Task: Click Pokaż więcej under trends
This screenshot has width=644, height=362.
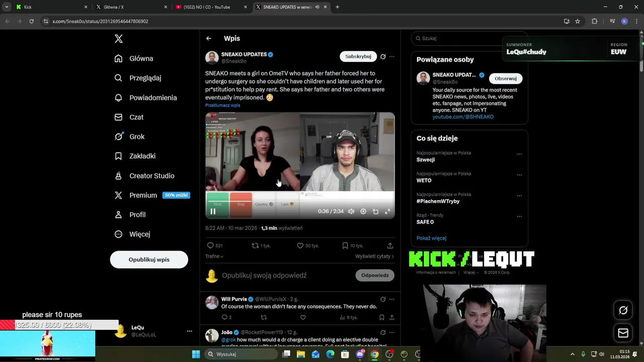Action: [x=431, y=238]
